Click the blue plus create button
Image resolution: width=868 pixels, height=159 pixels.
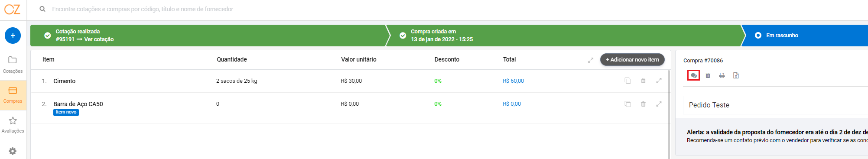click(13, 36)
